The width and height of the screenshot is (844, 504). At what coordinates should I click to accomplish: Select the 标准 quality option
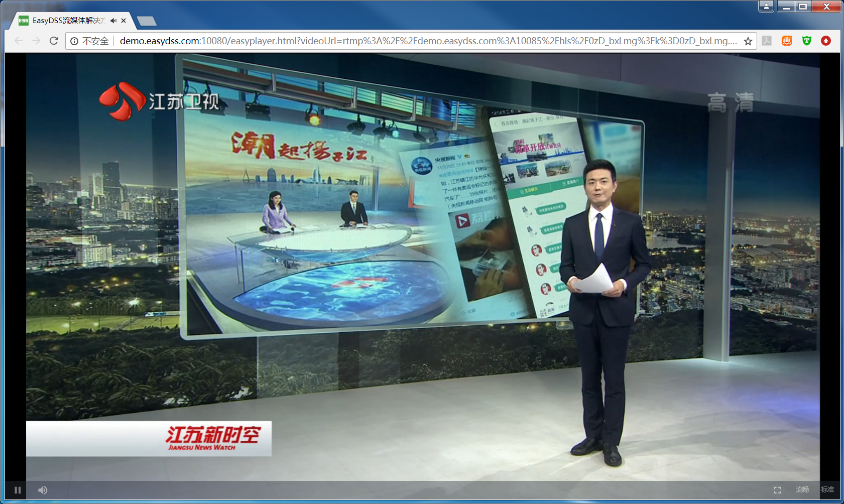point(827,489)
